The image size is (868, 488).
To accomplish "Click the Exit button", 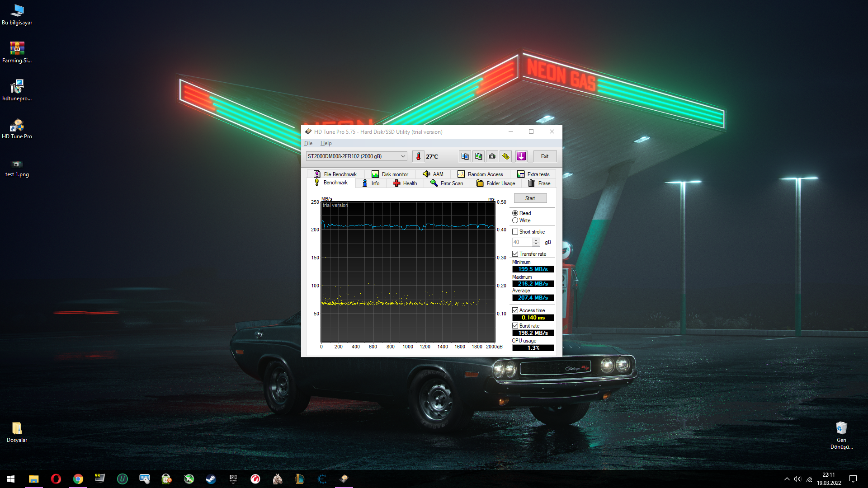I will (x=545, y=156).
